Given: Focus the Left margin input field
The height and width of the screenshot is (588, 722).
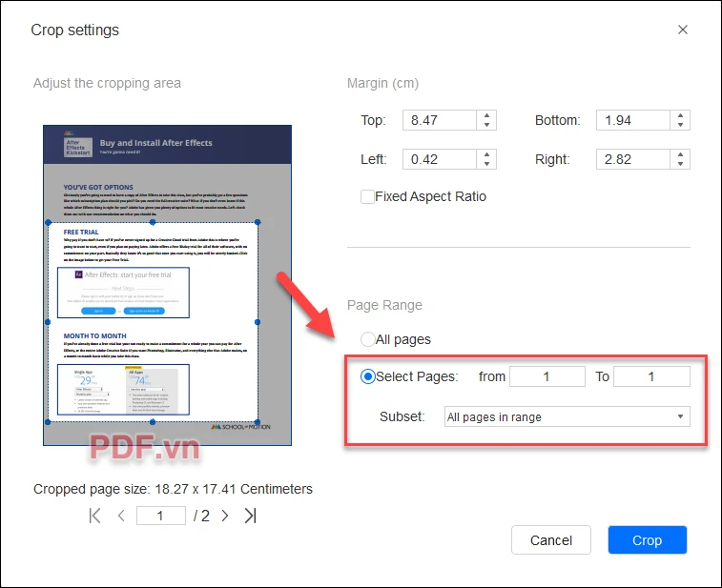Looking at the screenshot, I should [x=440, y=159].
